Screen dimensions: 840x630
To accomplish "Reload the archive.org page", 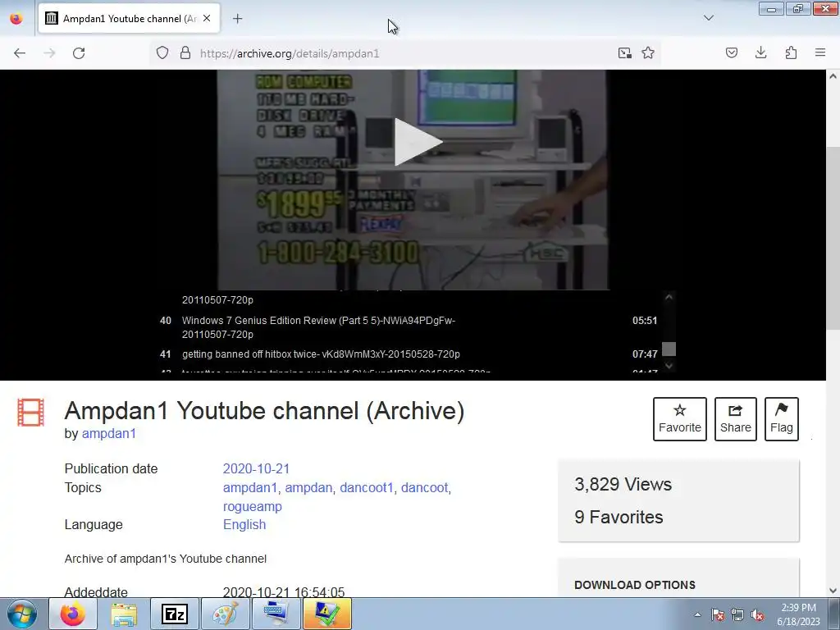I will tap(79, 53).
